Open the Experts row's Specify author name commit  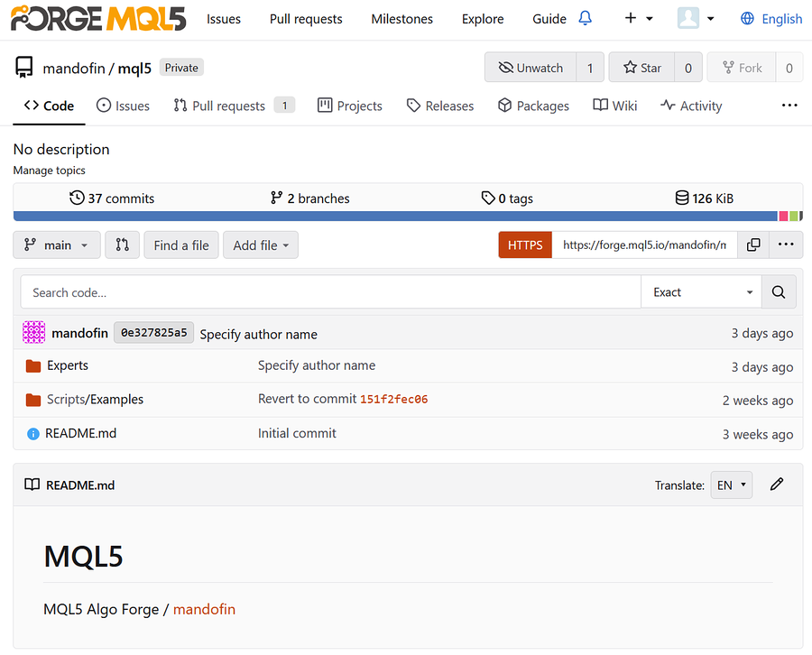coord(317,365)
